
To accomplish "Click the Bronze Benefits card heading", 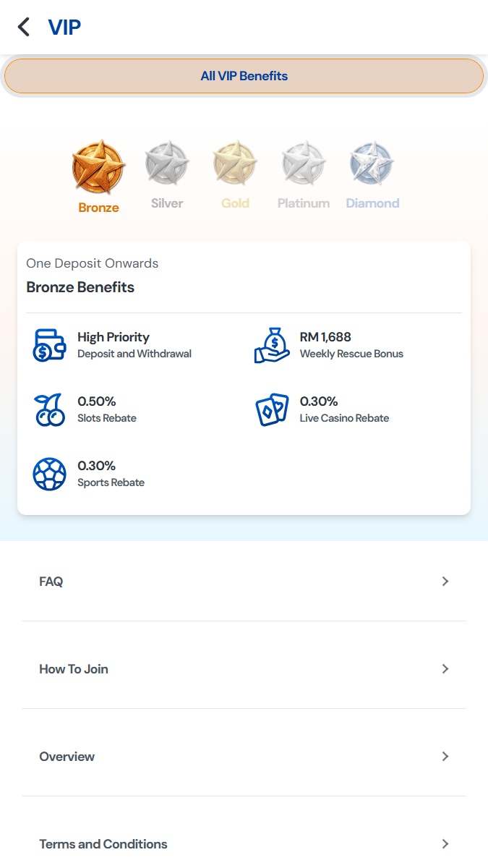I will tap(80, 287).
